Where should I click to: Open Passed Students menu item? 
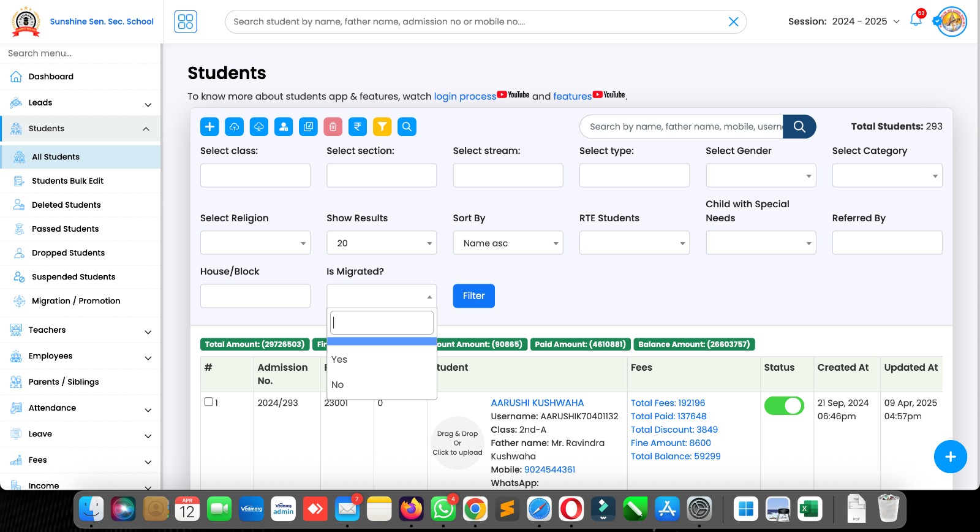click(80, 229)
